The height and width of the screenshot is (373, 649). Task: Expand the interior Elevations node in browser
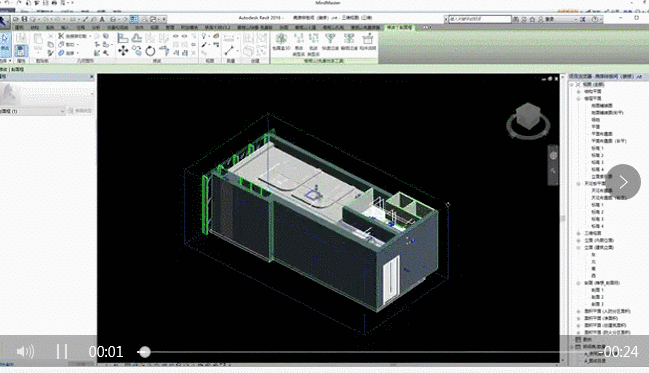(579, 240)
